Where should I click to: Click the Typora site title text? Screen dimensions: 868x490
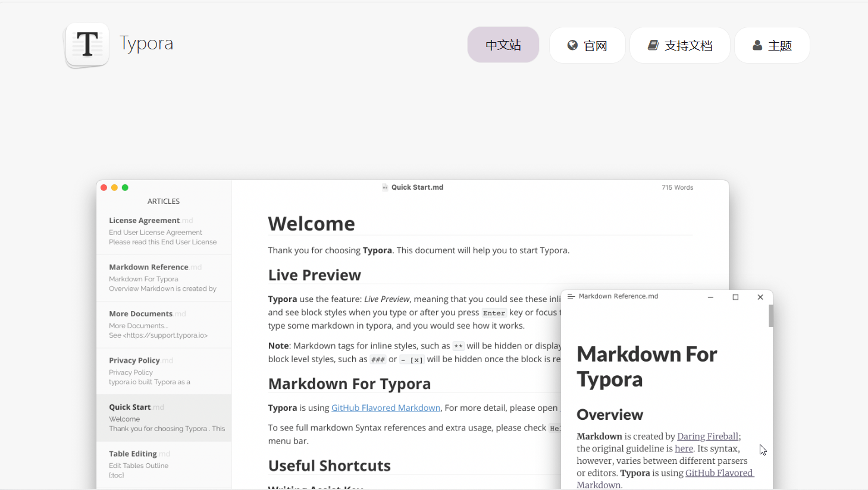tap(146, 43)
